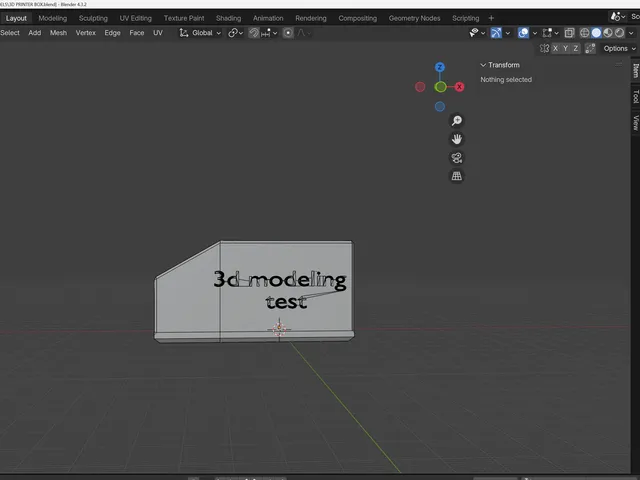Select solid viewport shading
This screenshot has height=480, width=640.
tap(596, 33)
